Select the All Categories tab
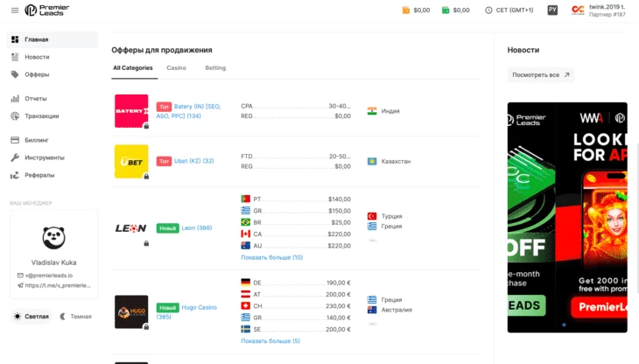This screenshot has width=639, height=364. click(133, 68)
